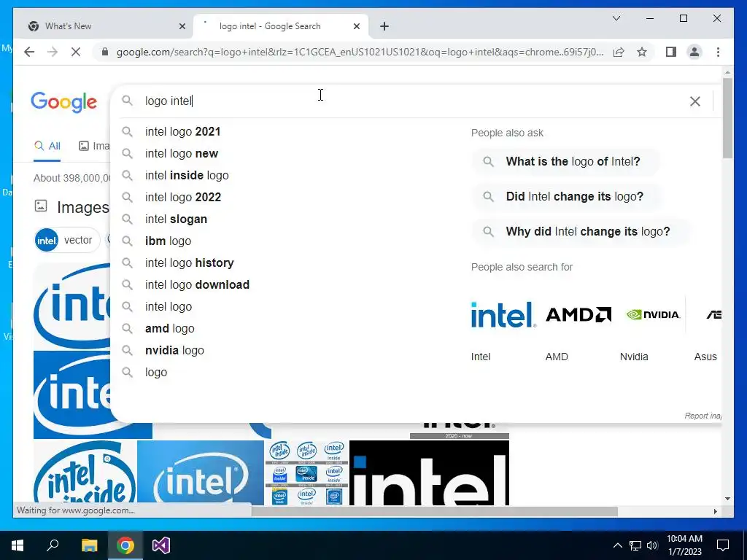Viewport: 747px width, 560px height.
Task: Open the Chrome profile avatar
Action: [694, 52]
